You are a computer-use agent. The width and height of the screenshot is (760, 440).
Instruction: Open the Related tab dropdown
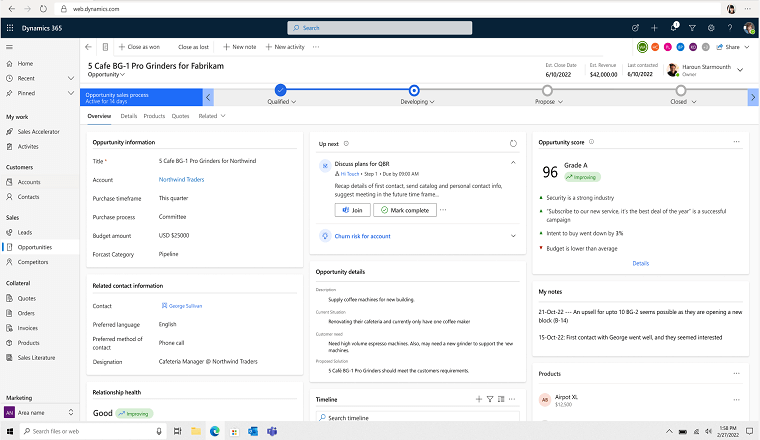coord(211,116)
